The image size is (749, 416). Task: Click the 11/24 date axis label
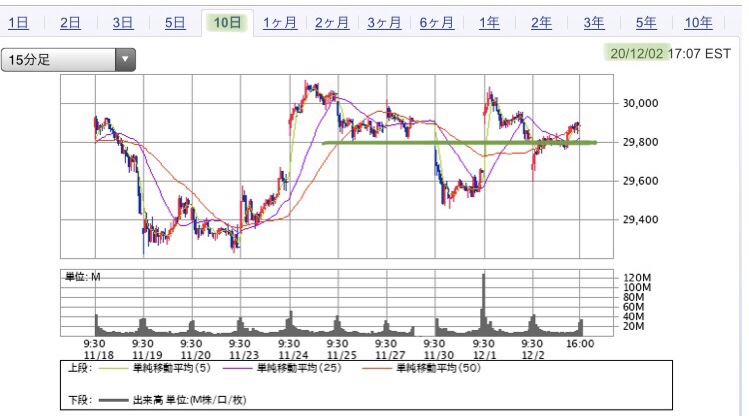(x=293, y=355)
